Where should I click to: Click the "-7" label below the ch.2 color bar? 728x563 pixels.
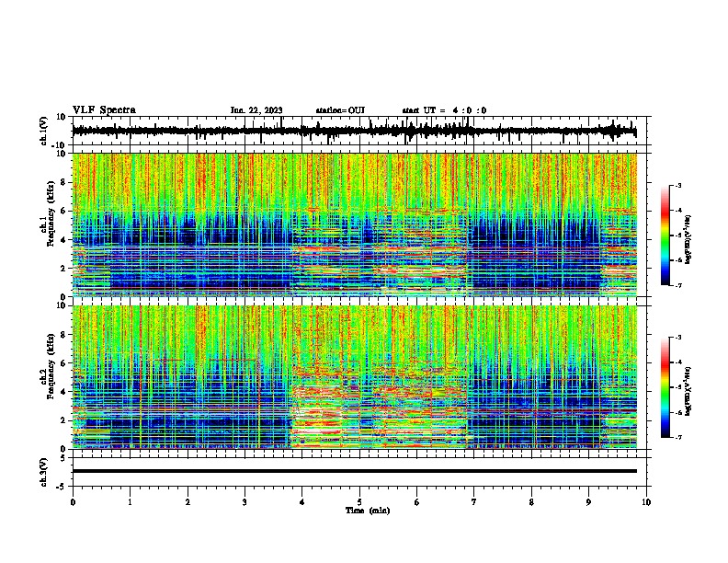[677, 437]
